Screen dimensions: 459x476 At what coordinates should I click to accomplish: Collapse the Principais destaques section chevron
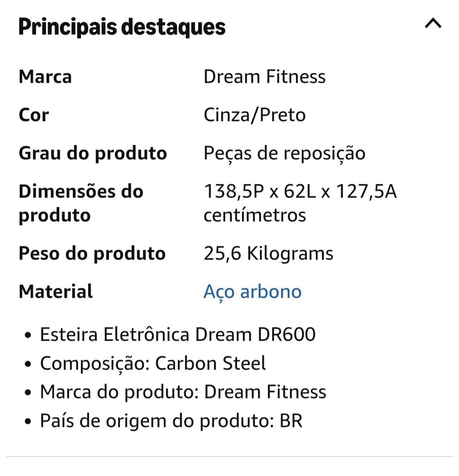pyautogui.click(x=433, y=23)
